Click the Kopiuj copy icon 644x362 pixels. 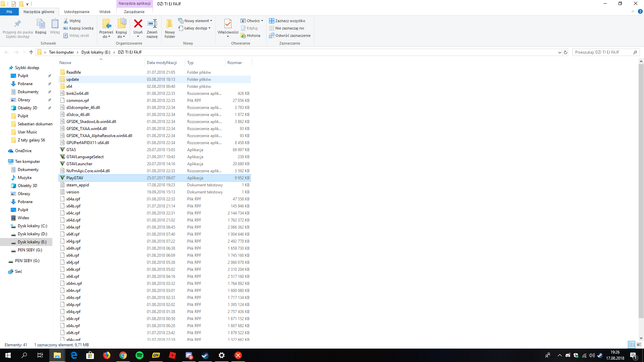tap(41, 24)
